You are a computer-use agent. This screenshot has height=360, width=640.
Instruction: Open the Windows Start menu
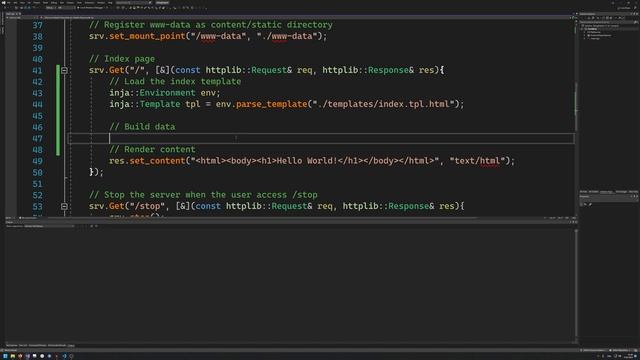click(x=5, y=356)
